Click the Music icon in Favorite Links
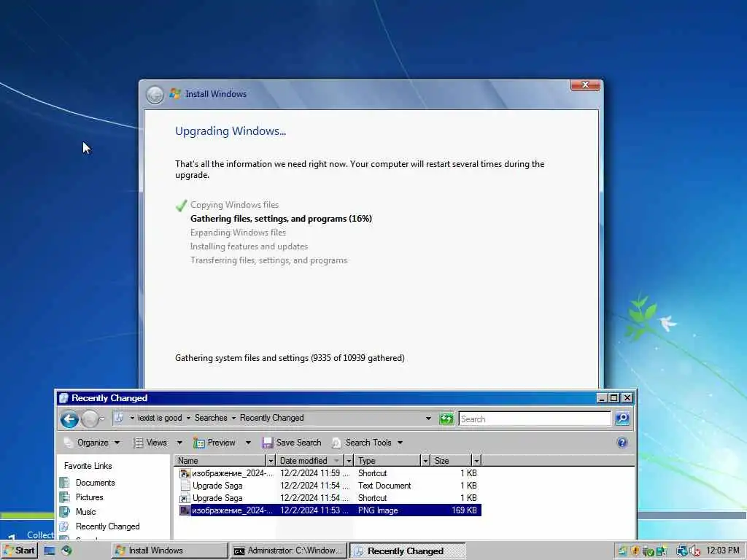 (64, 512)
